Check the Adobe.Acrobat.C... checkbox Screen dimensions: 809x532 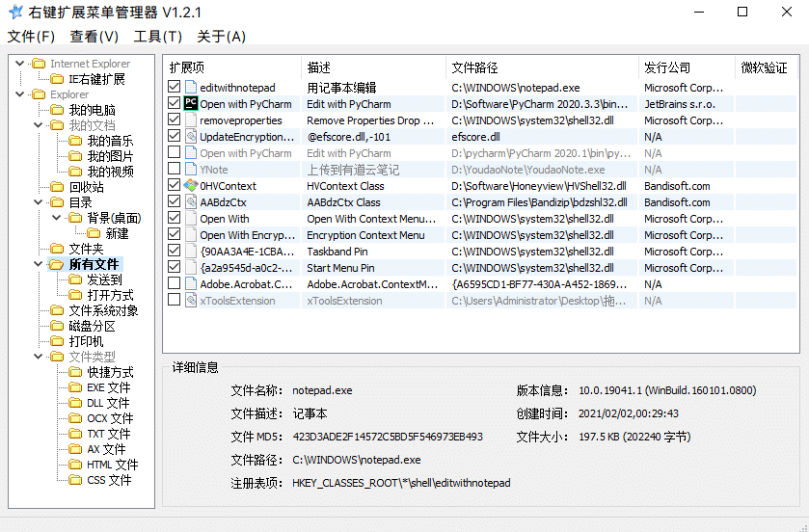coord(175,283)
